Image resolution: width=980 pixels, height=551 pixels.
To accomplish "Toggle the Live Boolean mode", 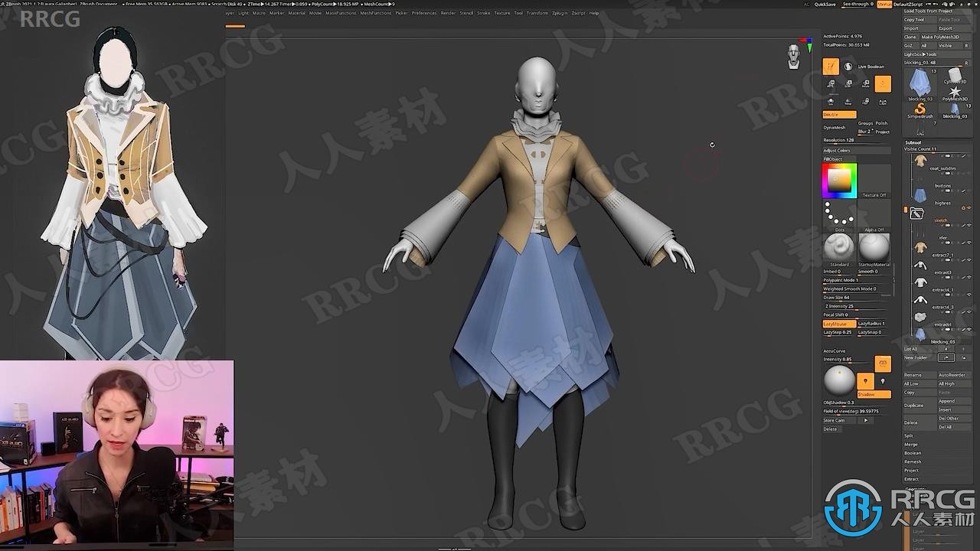I will point(871,67).
